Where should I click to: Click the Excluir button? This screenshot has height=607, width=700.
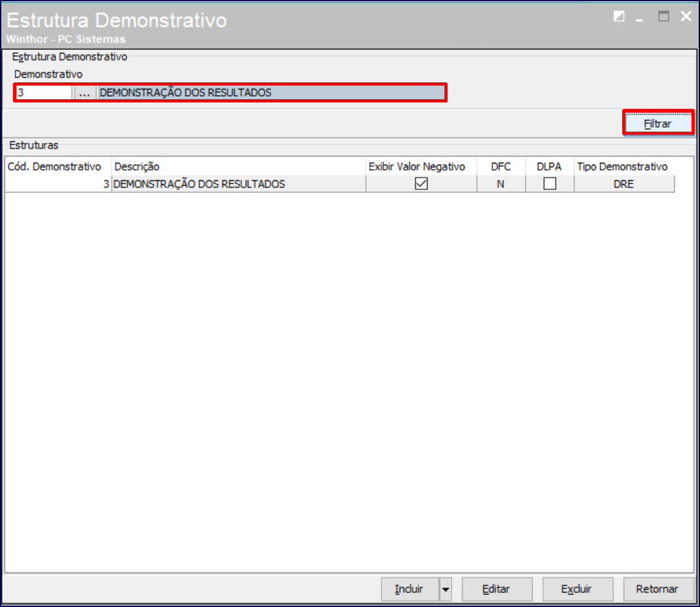coord(577,589)
